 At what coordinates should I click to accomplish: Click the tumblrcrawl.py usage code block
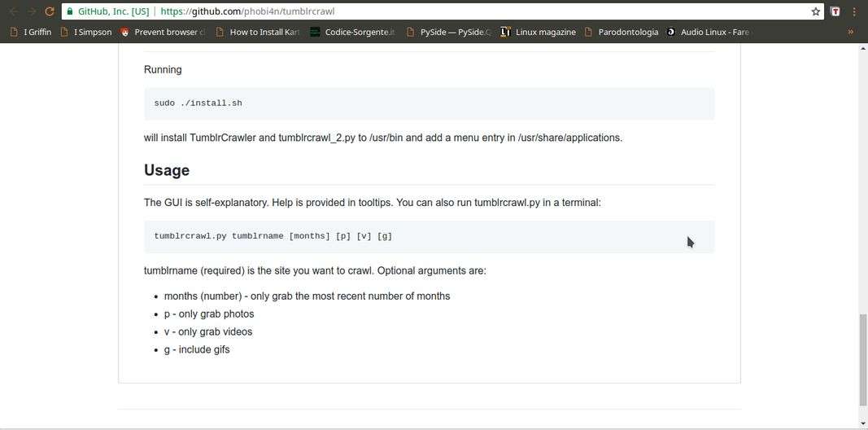click(429, 237)
